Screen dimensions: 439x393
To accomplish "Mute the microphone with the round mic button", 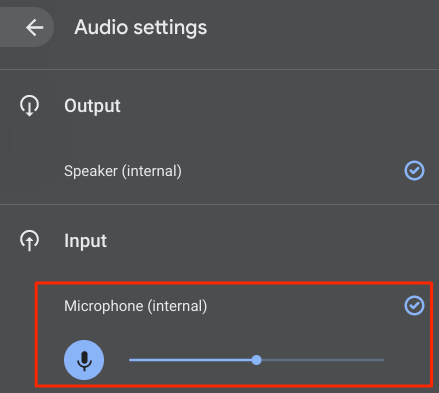I will pyautogui.click(x=84, y=360).
